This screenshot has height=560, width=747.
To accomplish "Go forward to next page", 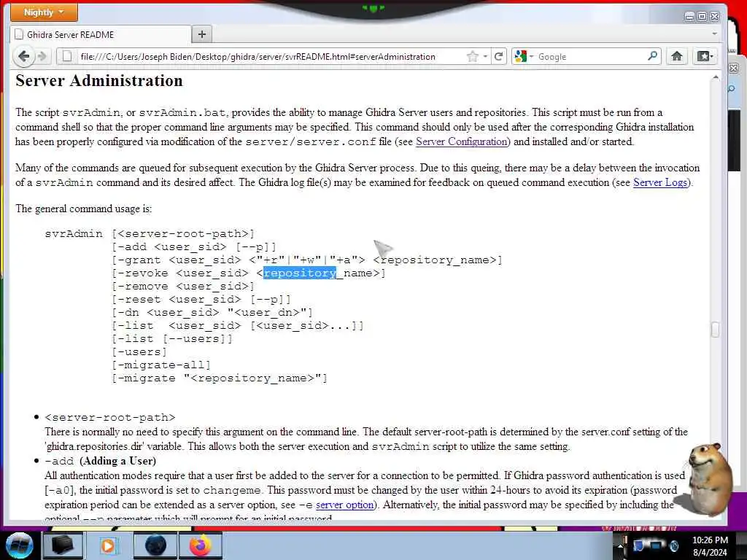I will tap(42, 56).
